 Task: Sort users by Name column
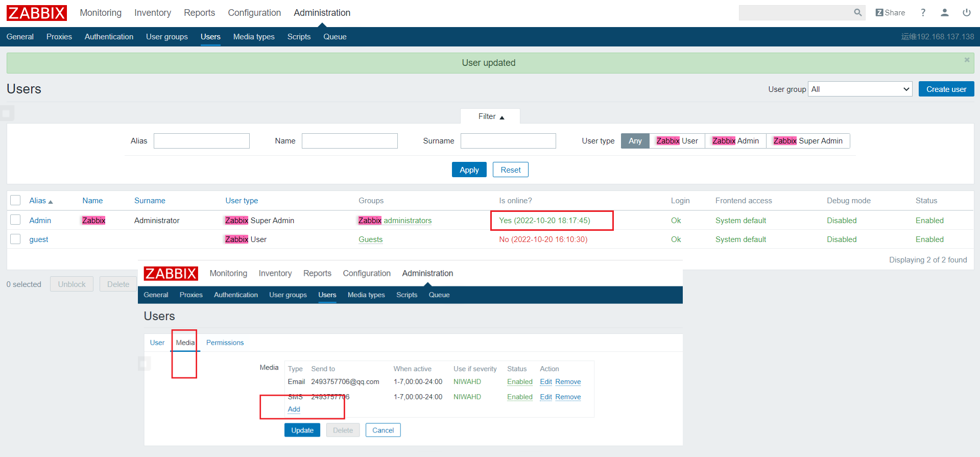click(x=92, y=201)
